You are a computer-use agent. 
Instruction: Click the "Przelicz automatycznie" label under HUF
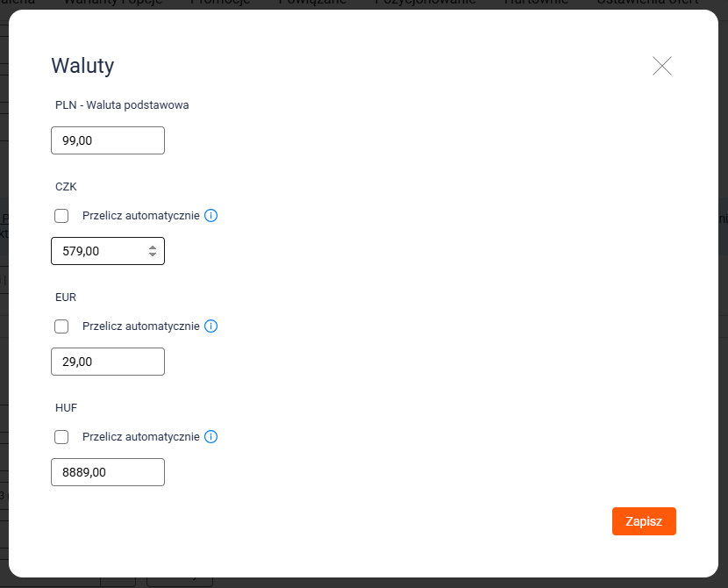pos(140,437)
